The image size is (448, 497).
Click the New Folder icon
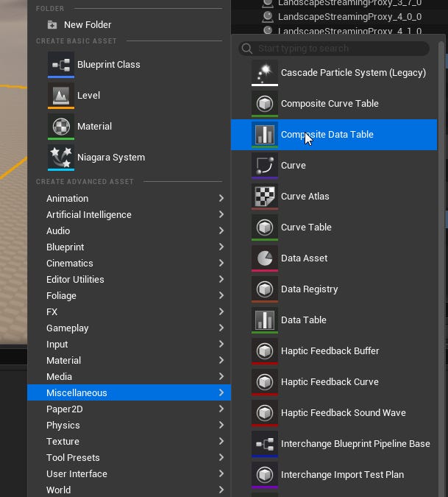pos(52,25)
